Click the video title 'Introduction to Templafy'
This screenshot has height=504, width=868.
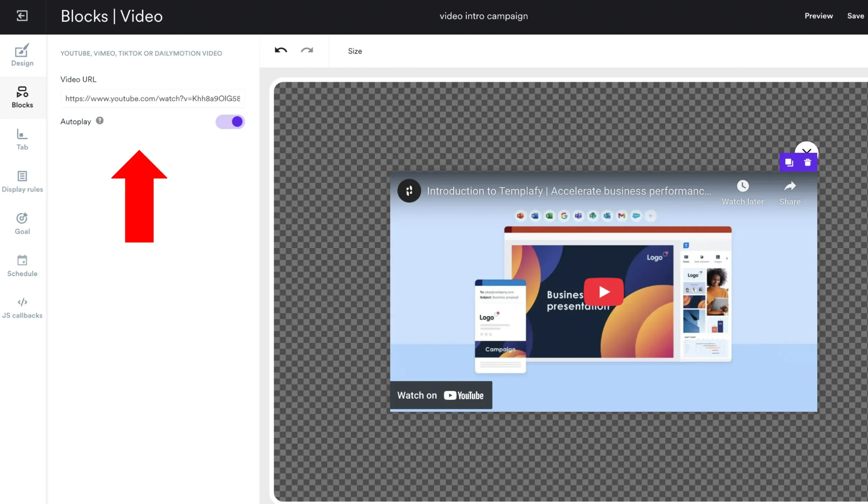coord(569,191)
